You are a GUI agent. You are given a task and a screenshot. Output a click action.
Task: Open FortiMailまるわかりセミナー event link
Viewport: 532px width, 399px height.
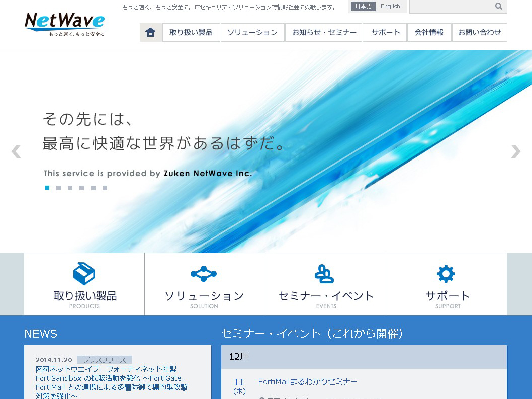(x=308, y=382)
